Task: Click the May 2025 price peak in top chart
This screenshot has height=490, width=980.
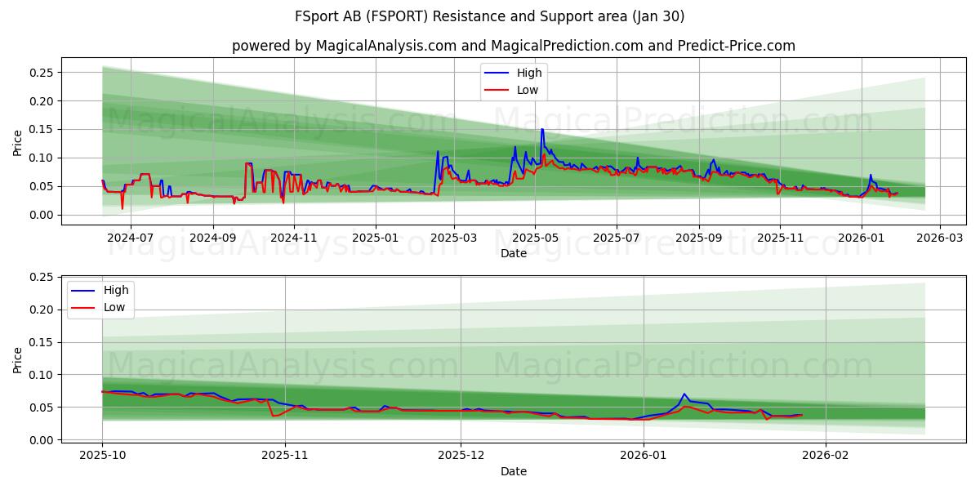Action: pyautogui.click(x=541, y=129)
